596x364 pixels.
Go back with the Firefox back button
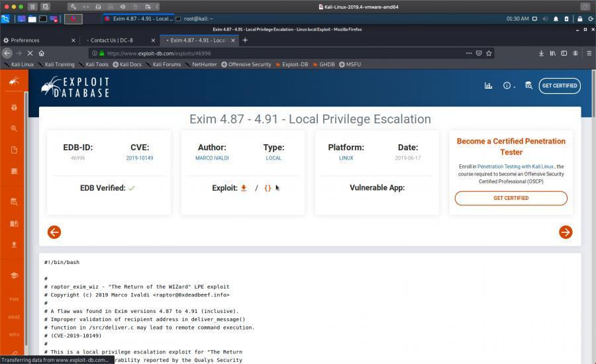[x=7, y=53]
